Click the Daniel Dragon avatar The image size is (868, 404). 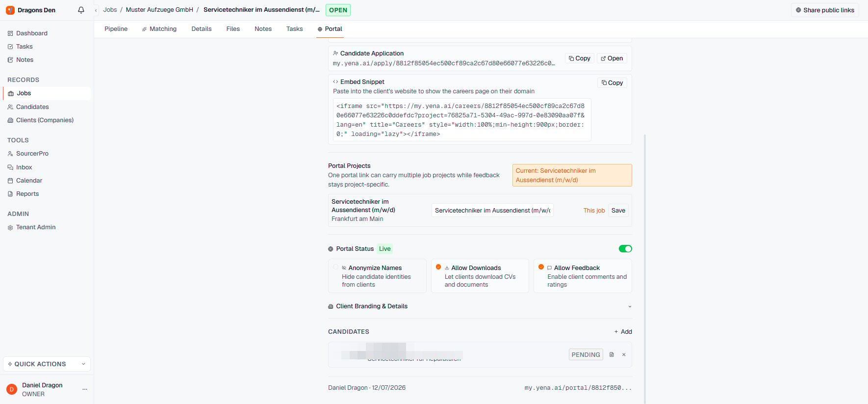coord(12,389)
